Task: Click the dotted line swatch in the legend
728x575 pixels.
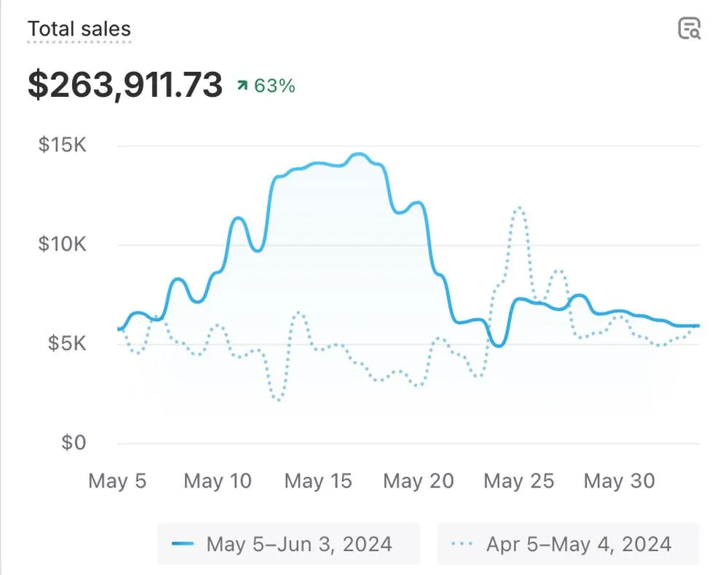Action: (x=462, y=544)
